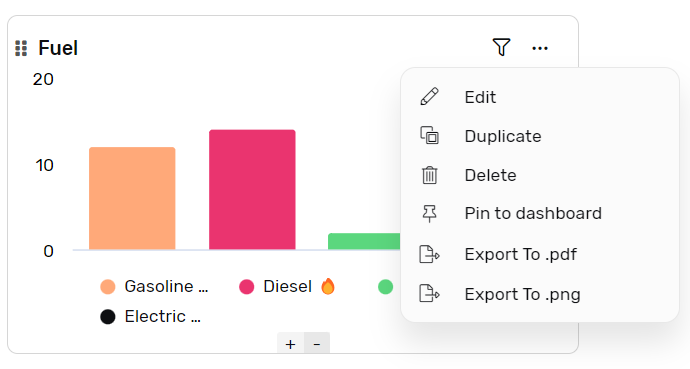Click the pin icon beside Pin to dashboard
Viewport: 690px width, 369px height.
(x=429, y=214)
